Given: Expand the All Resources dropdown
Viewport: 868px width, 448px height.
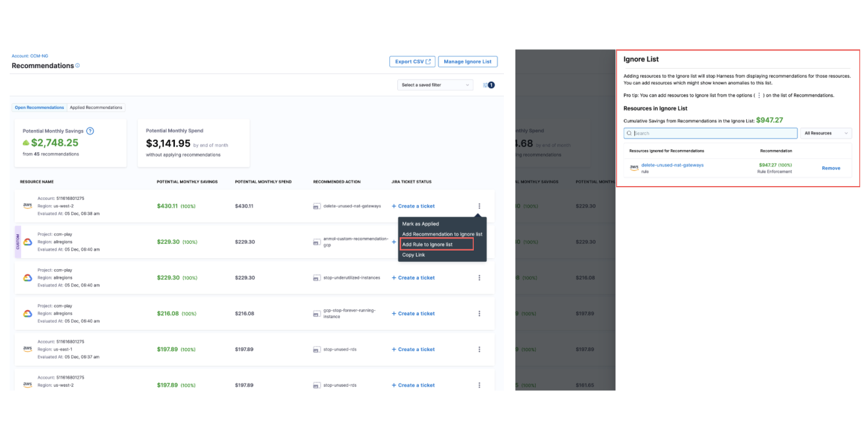Looking at the screenshot, I should pyautogui.click(x=826, y=133).
